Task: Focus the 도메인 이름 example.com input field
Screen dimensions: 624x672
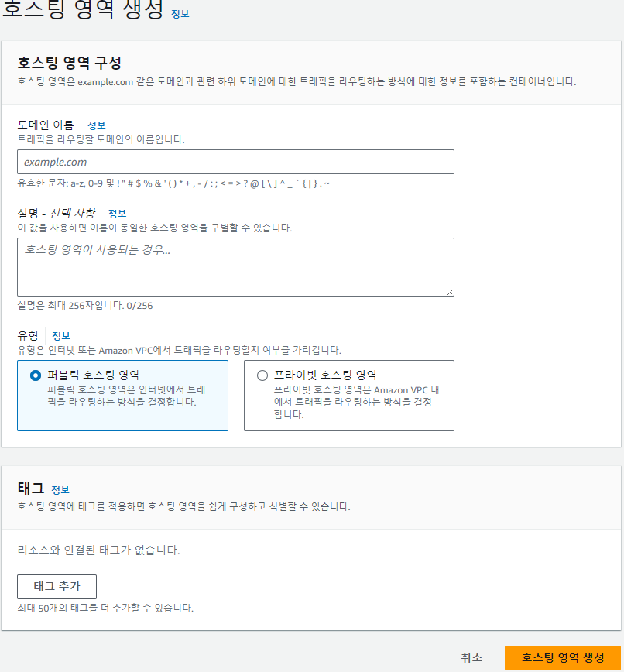Action: [235, 162]
